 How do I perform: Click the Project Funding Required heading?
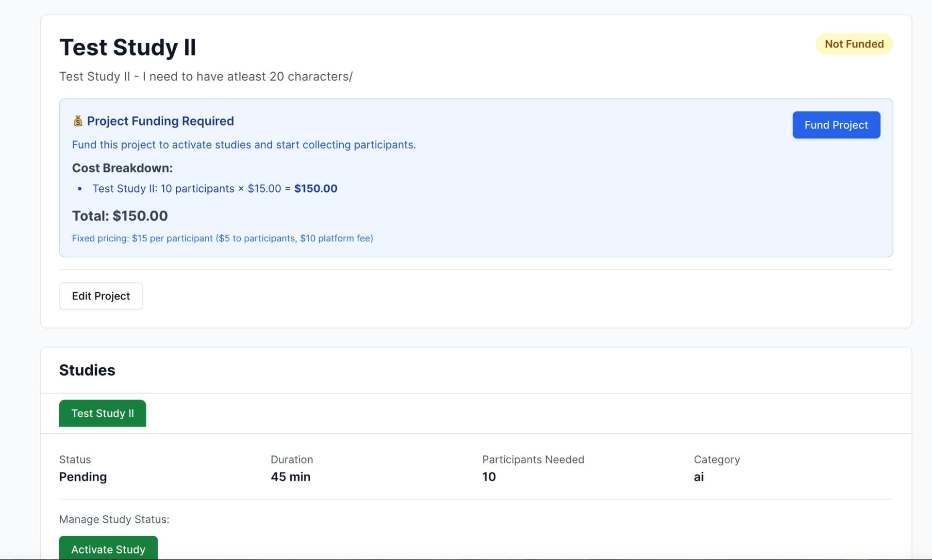point(160,121)
